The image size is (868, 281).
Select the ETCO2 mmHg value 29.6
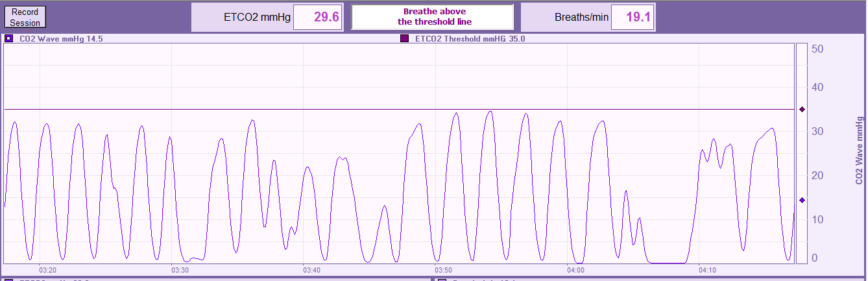tap(318, 17)
